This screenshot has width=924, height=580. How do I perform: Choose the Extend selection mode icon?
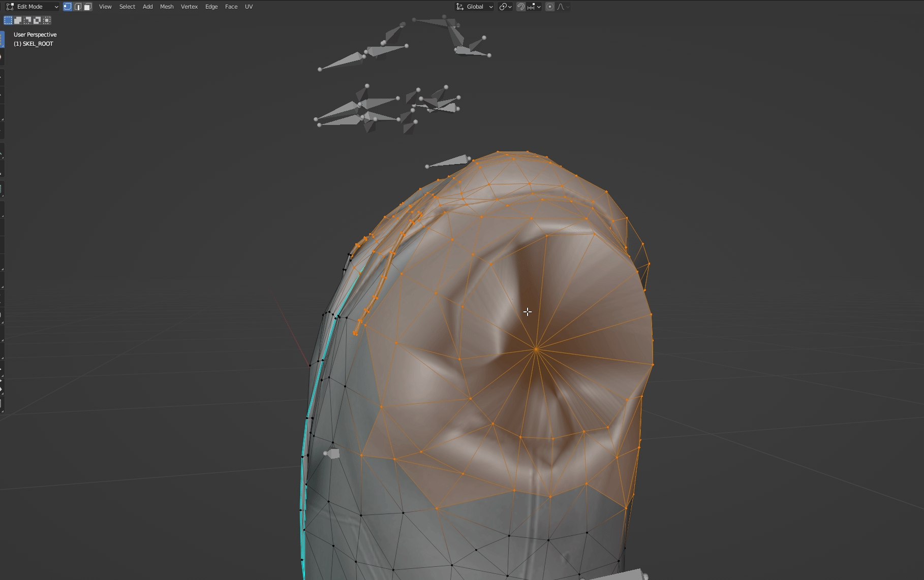(18, 20)
